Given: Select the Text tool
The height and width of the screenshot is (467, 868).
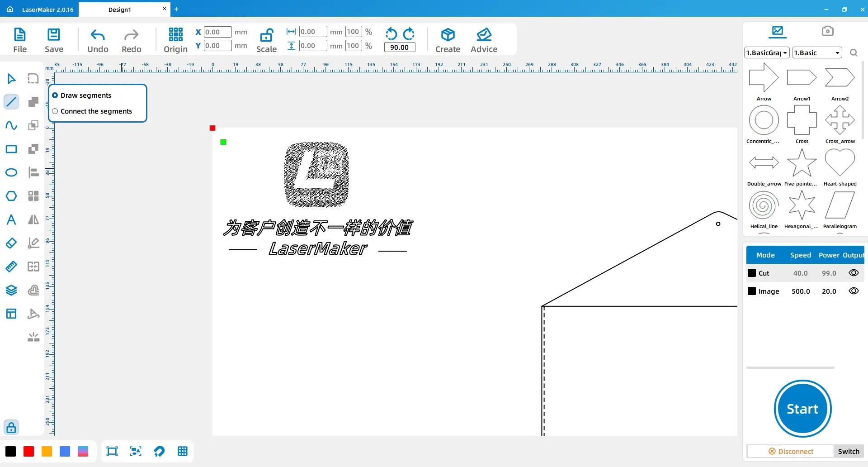Looking at the screenshot, I should pos(11,219).
